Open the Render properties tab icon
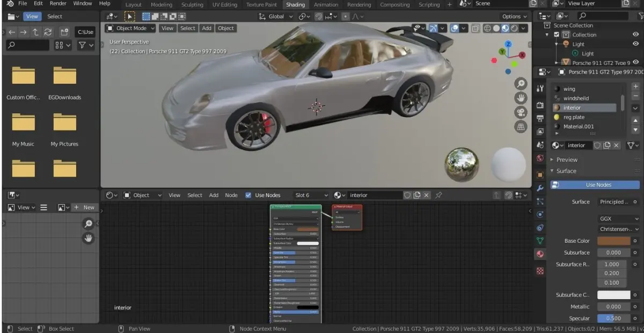 [540, 105]
